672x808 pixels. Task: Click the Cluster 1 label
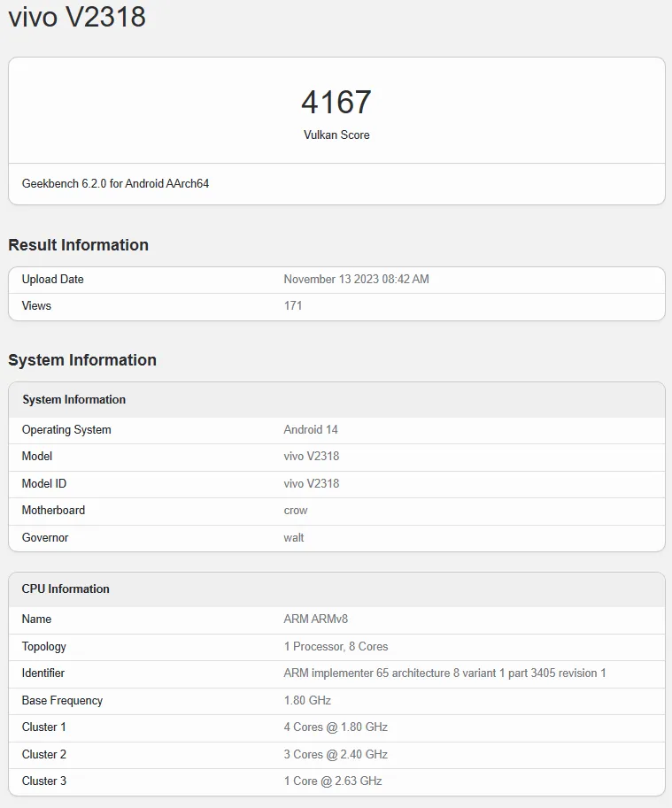[43, 727]
